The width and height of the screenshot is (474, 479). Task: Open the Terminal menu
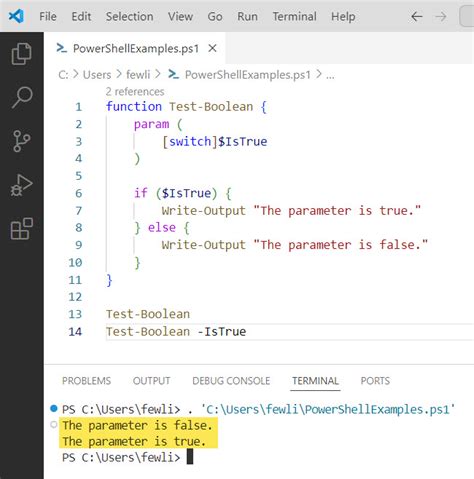click(295, 16)
